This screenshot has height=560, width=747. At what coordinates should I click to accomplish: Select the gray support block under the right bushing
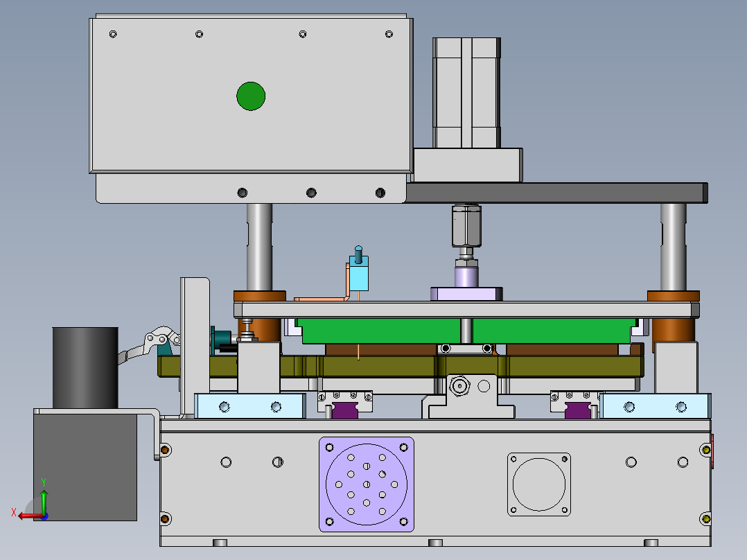click(x=676, y=367)
